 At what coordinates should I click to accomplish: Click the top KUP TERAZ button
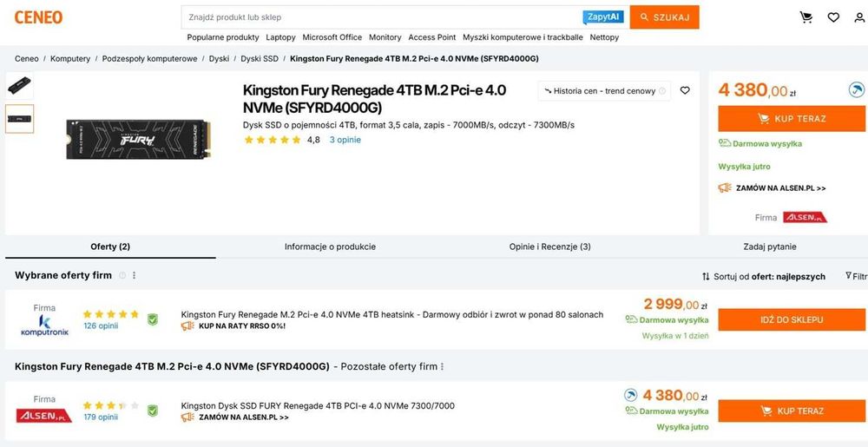[x=792, y=118]
